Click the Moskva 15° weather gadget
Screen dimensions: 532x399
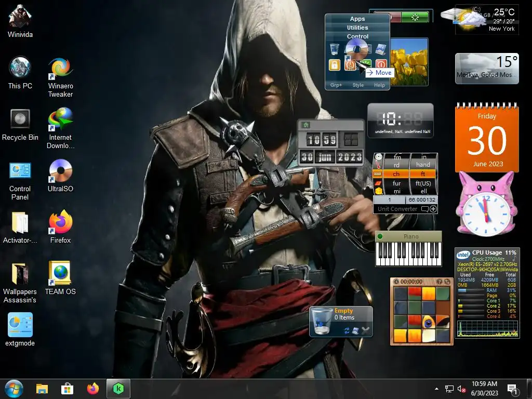(x=487, y=68)
